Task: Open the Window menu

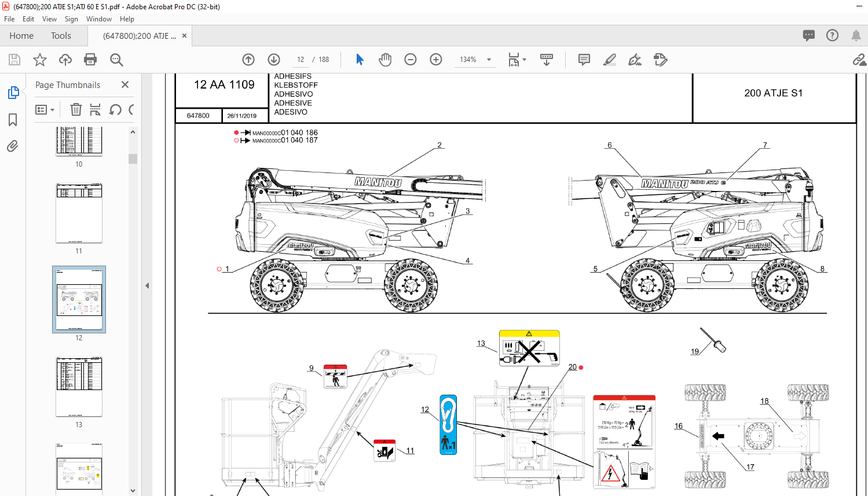Action: click(99, 19)
